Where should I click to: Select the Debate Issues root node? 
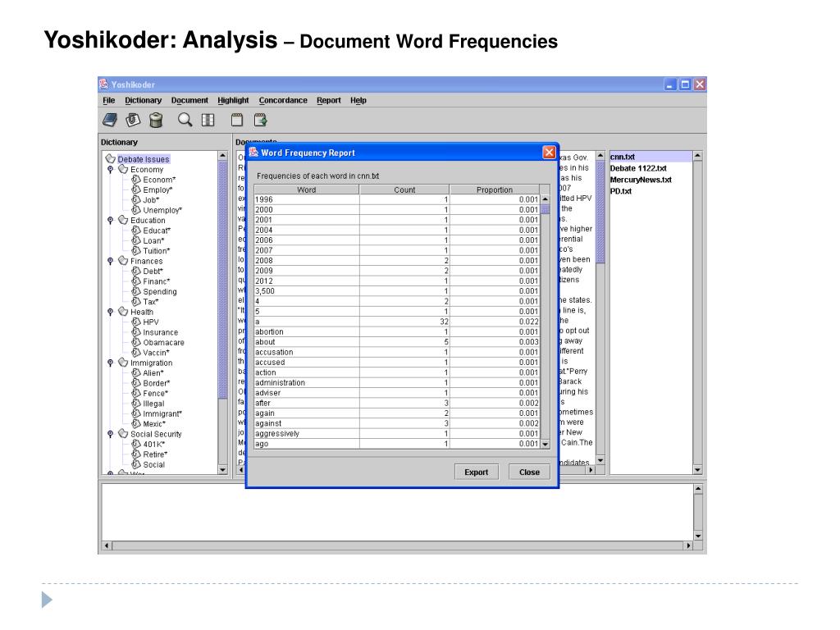[x=143, y=159]
